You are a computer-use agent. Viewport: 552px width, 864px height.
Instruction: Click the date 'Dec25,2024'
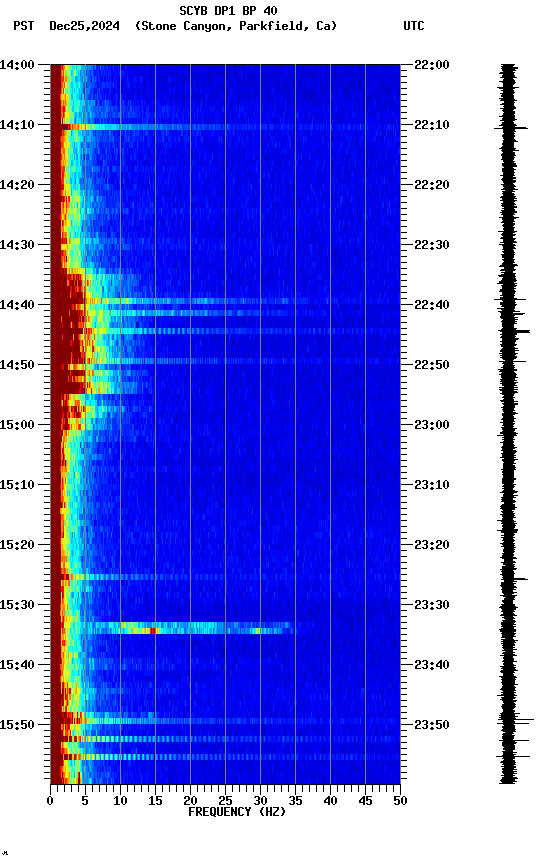[x=84, y=26]
